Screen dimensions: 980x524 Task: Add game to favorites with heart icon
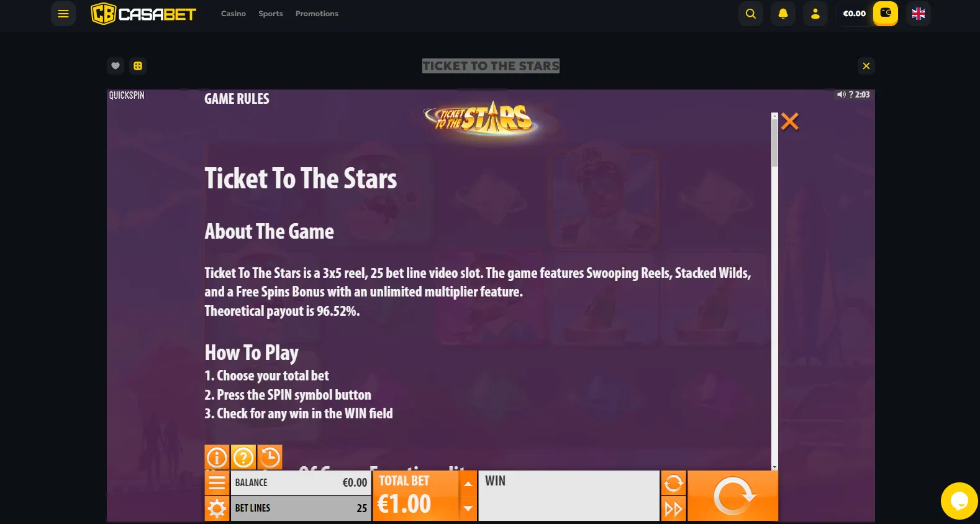pos(116,66)
